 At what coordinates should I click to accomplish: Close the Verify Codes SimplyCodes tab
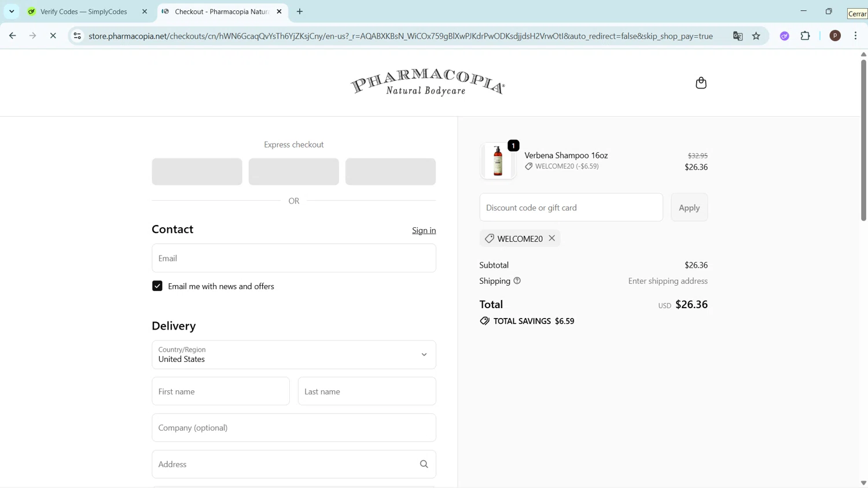[x=145, y=12]
